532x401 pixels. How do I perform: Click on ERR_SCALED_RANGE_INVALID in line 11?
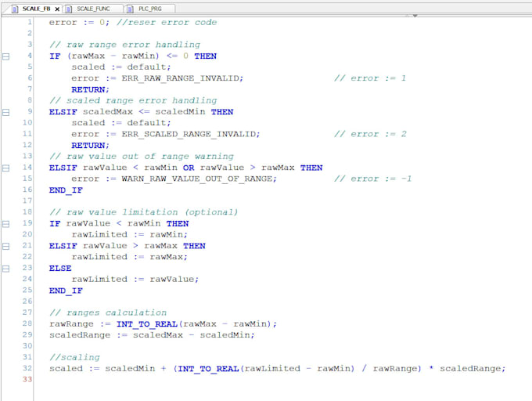189,134
